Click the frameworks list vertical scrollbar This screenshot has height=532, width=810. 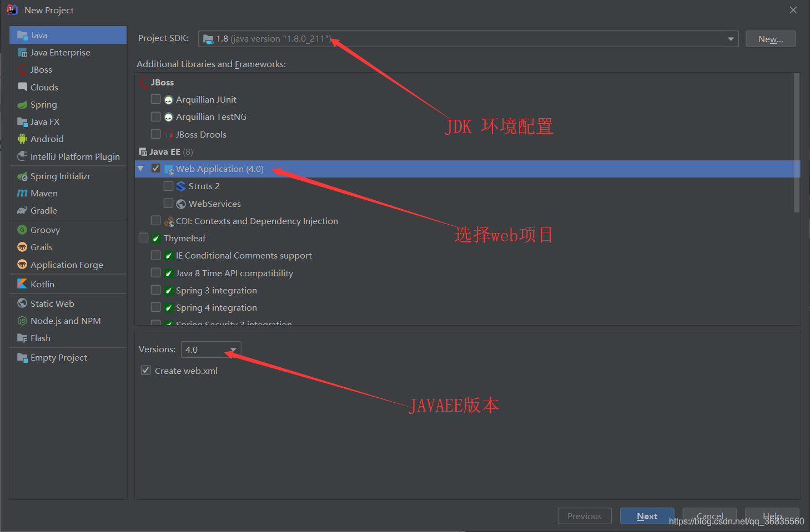click(797, 143)
